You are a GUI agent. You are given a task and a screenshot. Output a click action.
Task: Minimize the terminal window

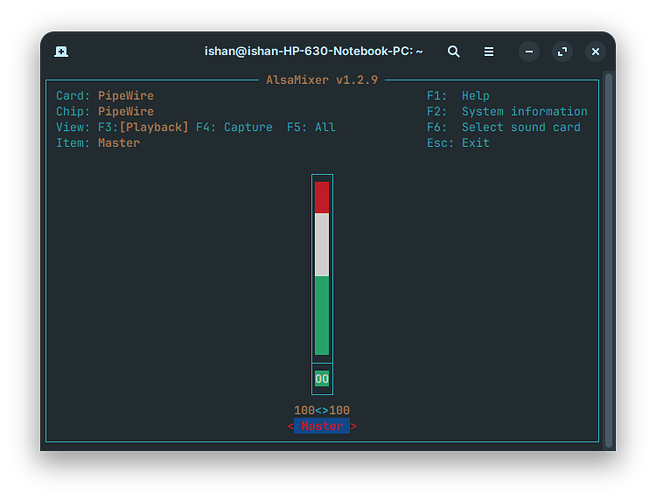(529, 51)
